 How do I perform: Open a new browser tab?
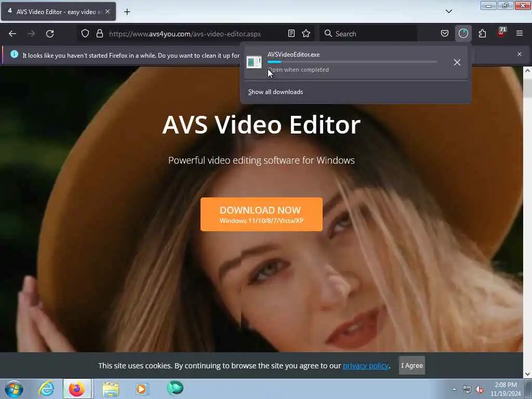[127, 12]
